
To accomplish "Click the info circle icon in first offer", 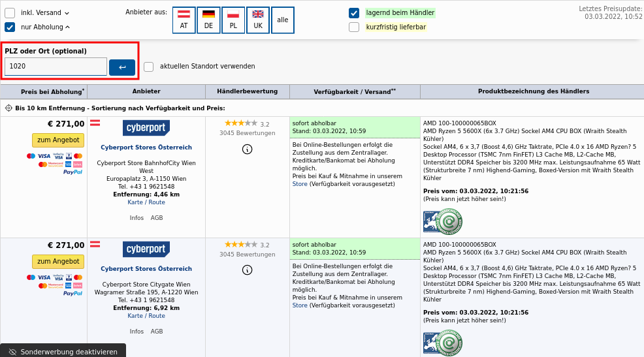I will pos(247,149).
